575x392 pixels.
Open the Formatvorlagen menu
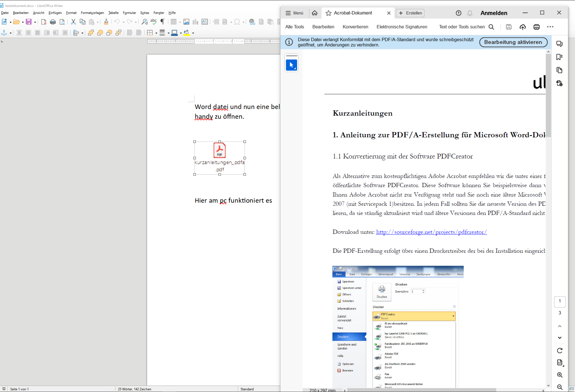click(x=92, y=13)
